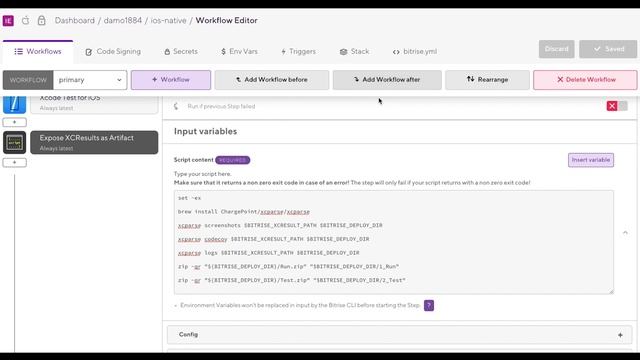Click the 'set -ex' script line
The height and width of the screenshot is (360, 640).
(189, 198)
